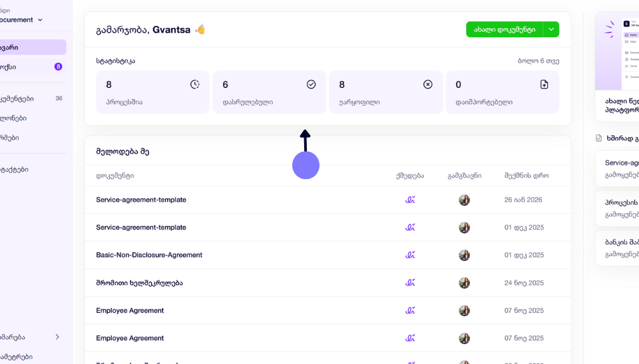Click the date 24 ნოე 2025

524,283
